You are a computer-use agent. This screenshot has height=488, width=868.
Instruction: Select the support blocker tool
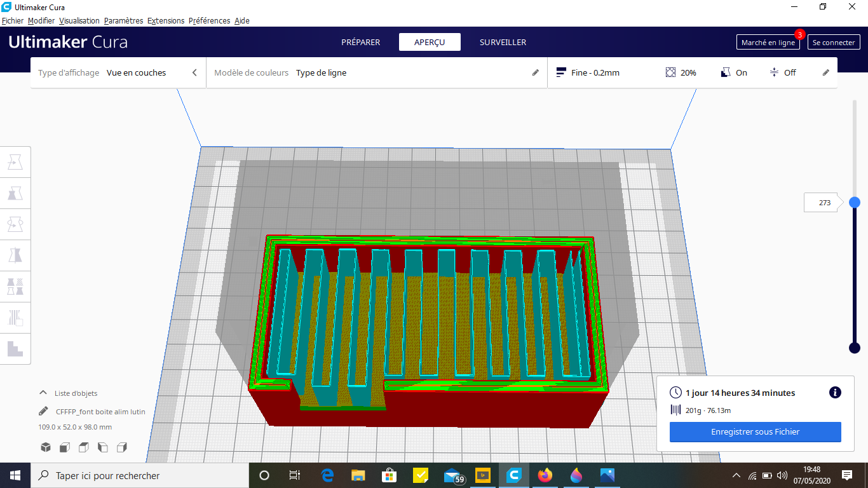[x=15, y=317]
